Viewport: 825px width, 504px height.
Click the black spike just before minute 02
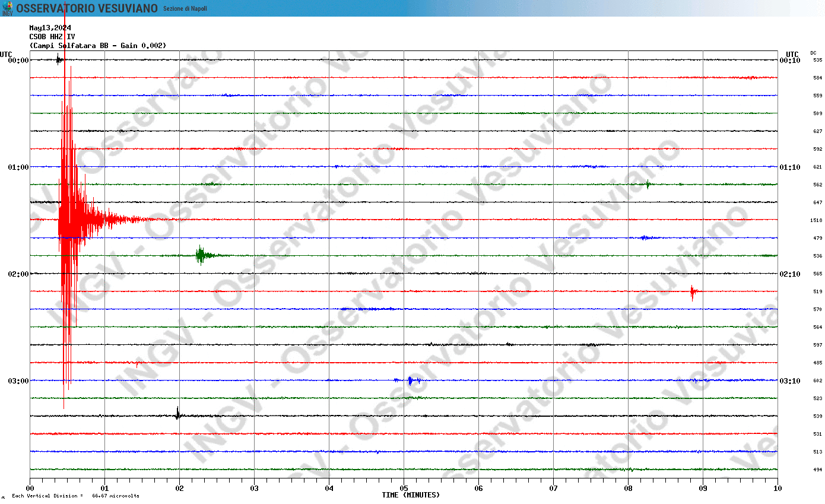[x=177, y=414]
